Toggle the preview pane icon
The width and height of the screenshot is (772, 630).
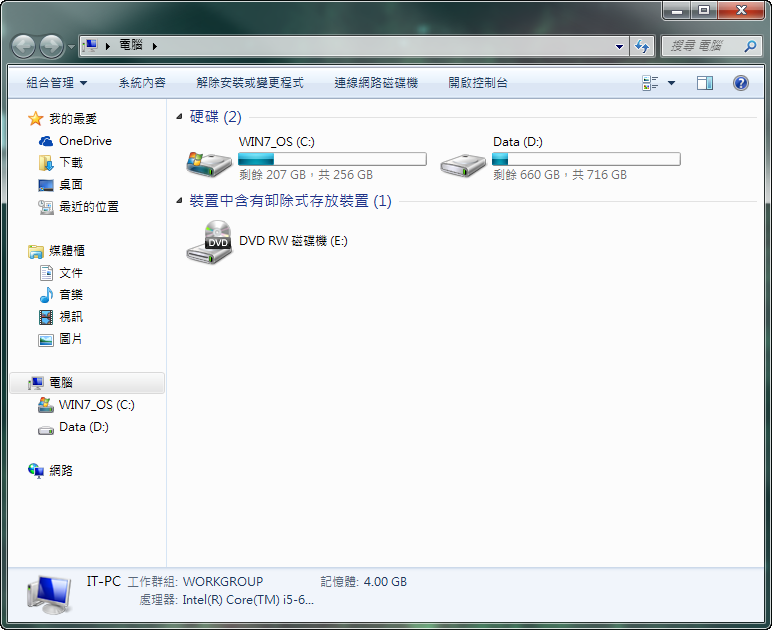pyautogui.click(x=705, y=83)
